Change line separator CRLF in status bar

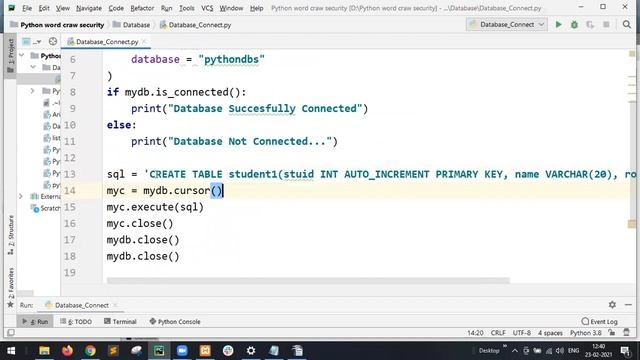pos(498,333)
